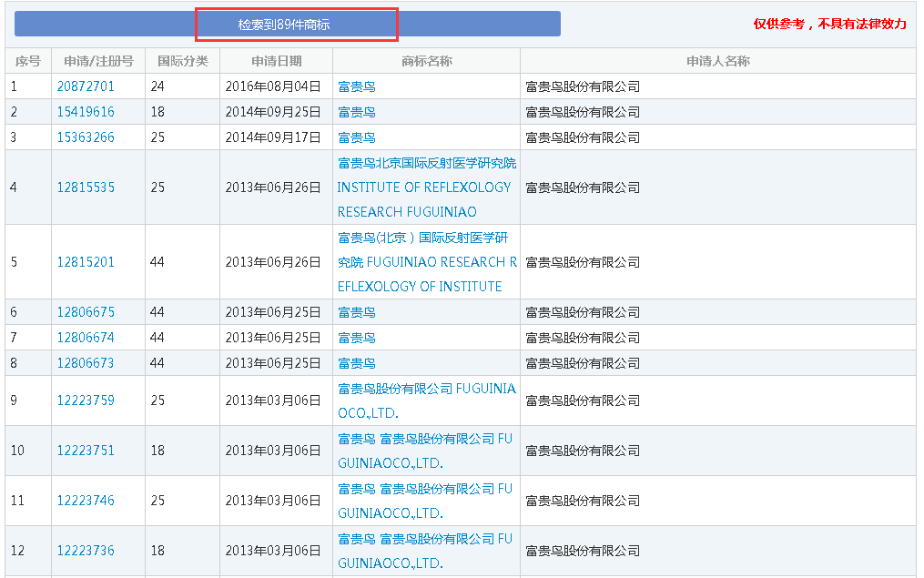The width and height of the screenshot is (924, 578).
Task: Select applicant 富贵鸟股份有限公司 in row 12
Action: pyautogui.click(x=583, y=551)
